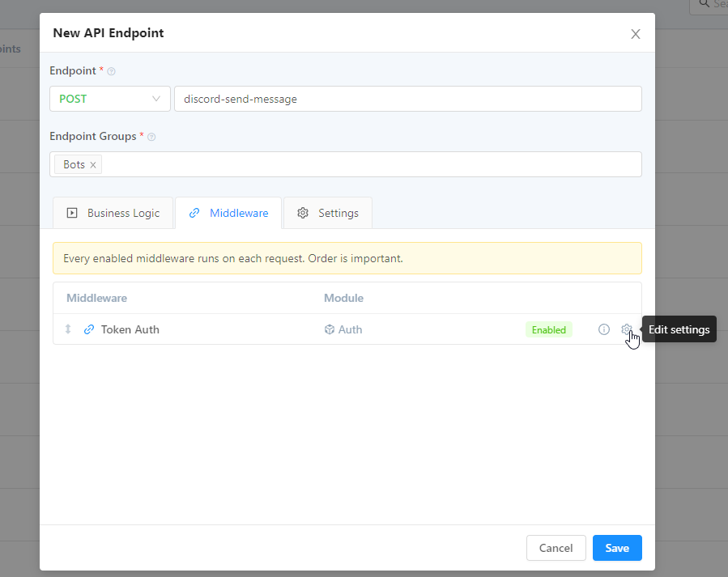This screenshot has height=577, width=728.
Task: Open Edit settings gear for Token Auth
Action: pos(626,329)
